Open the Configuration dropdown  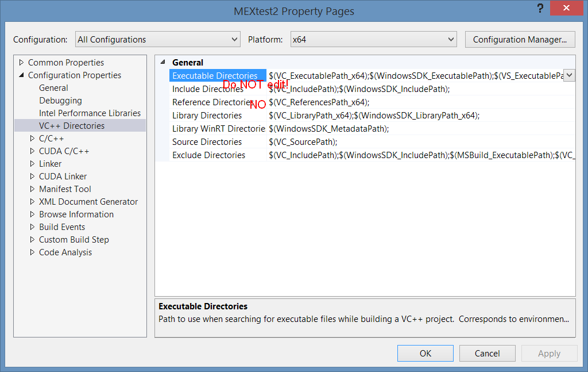(157, 40)
